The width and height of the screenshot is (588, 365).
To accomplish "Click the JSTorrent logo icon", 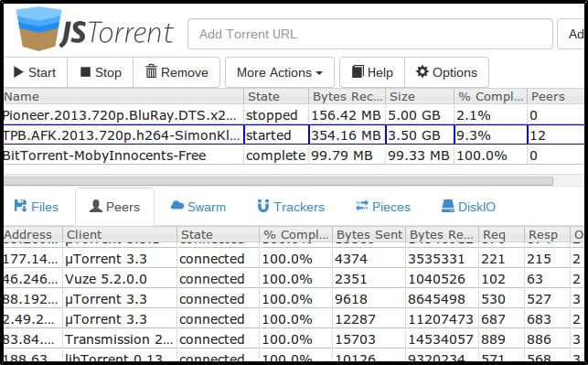I will pos(38,29).
